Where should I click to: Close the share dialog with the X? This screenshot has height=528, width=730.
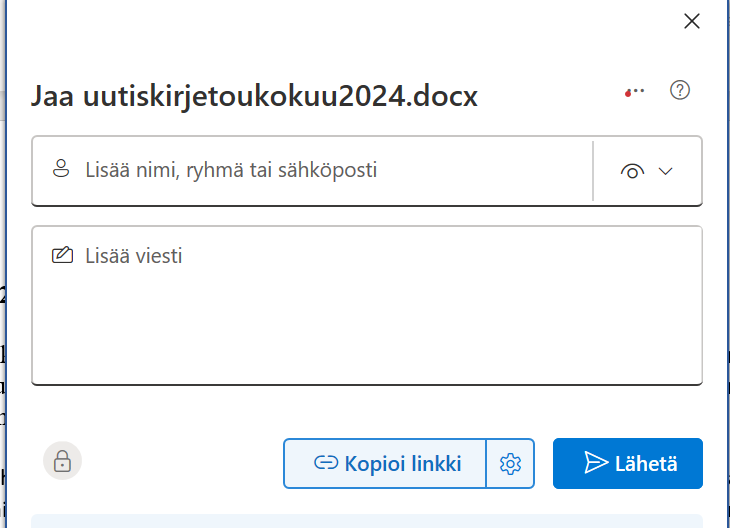[x=691, y=21]
